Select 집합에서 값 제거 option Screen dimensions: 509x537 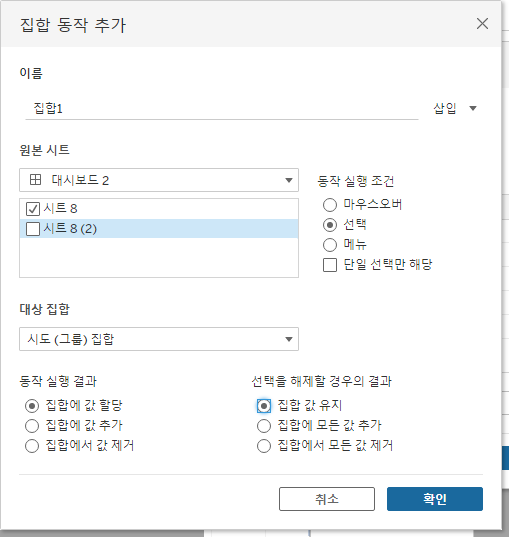(x=32, y=446)
